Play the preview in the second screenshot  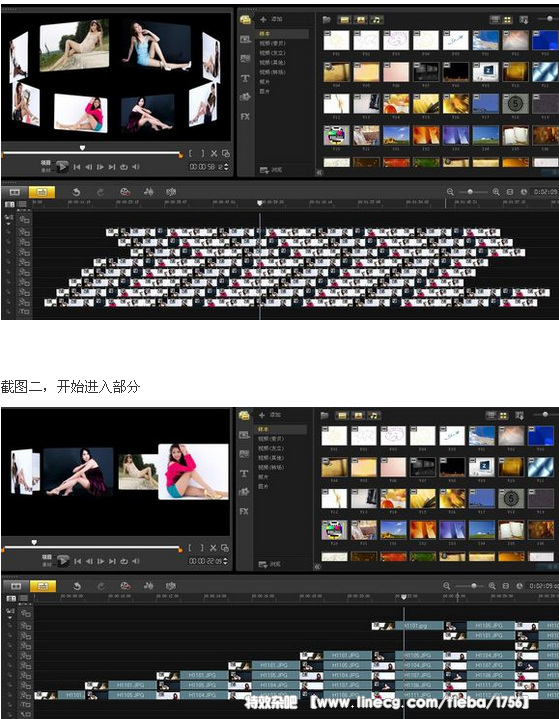[x=63, y=561]
